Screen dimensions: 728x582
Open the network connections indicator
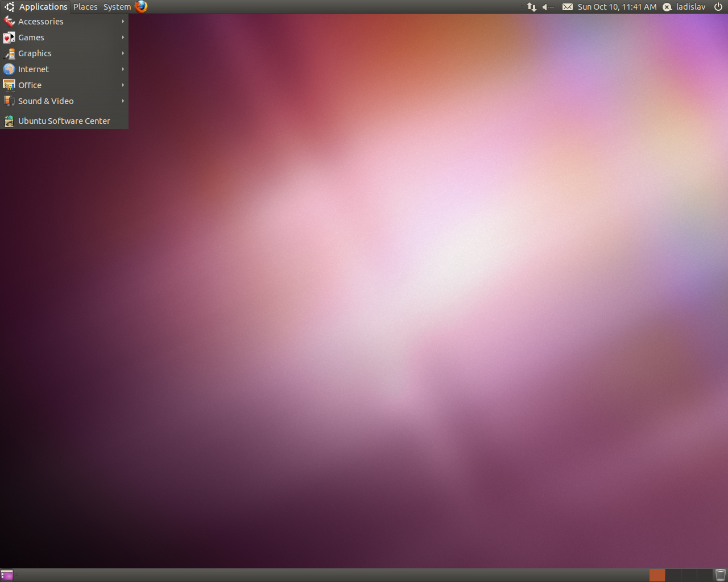tap(532, 7)
